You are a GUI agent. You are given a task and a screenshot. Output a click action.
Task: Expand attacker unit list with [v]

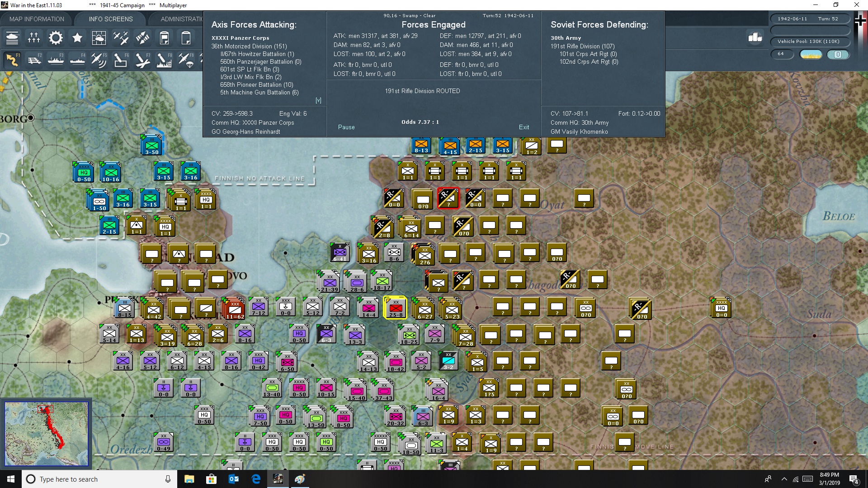[x=318, y=100]
